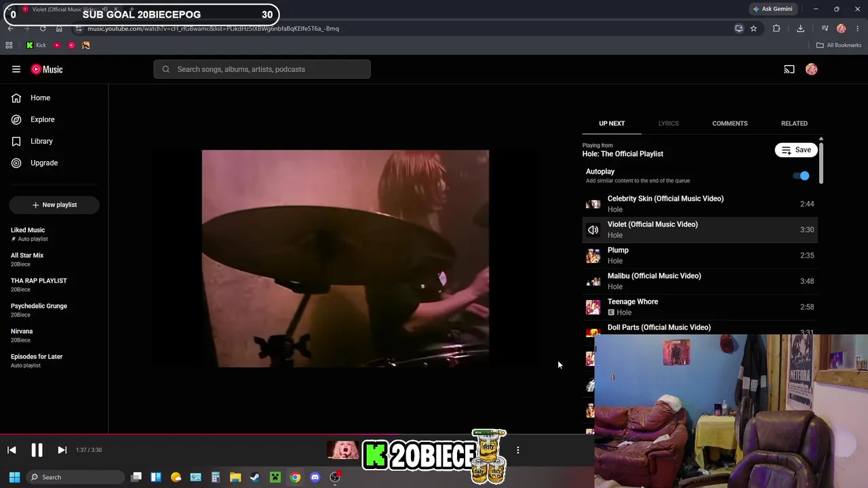Image resolution: width=868 pixels, height=488 pixels.
Task: Open the player bar three-dot menu
Action: click(518, 450)
